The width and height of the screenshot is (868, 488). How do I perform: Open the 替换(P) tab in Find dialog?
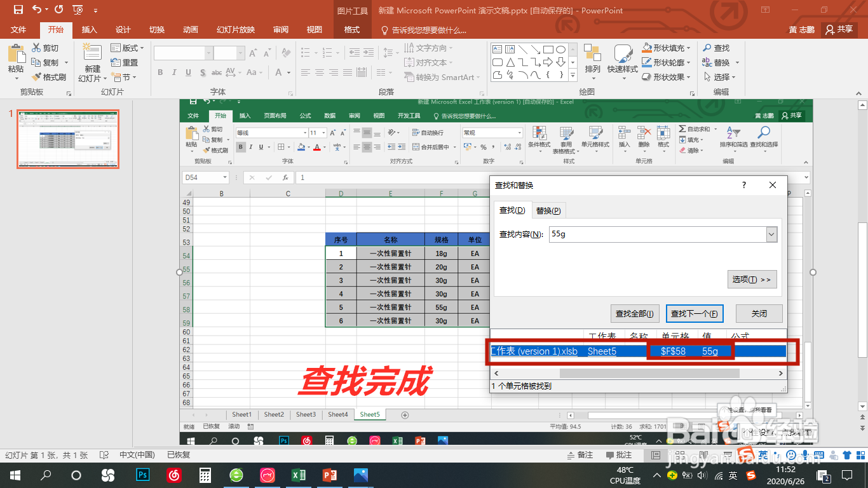[x=548, y=210]
